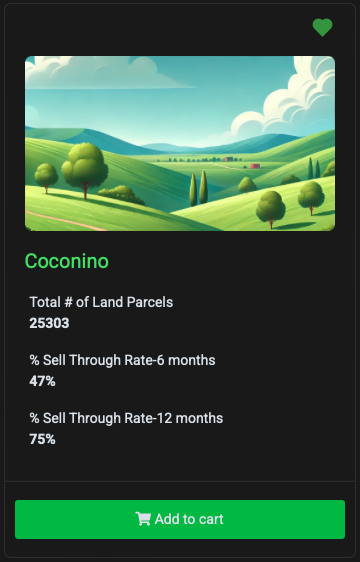The height and width of the screenshot is (562, 360).
Task: Click empty card area beside the Coconino title
Action: coord(222,261)
